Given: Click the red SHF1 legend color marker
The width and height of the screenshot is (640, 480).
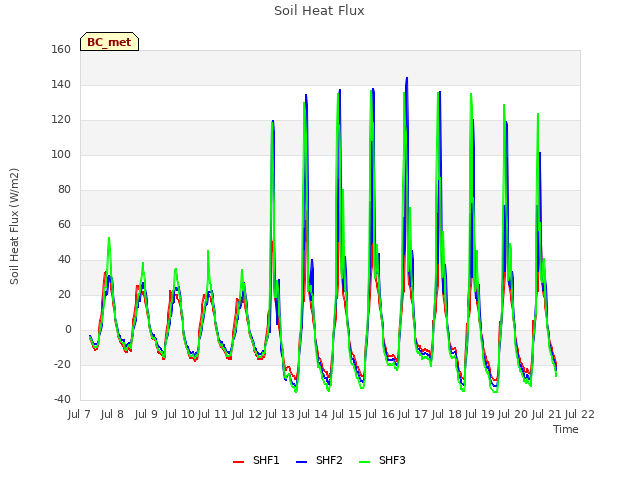Looking at the screenshot, I should point(238,462).
